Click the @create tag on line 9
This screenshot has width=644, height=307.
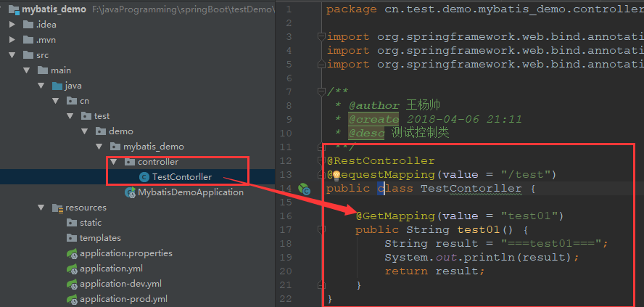(374, 120)
